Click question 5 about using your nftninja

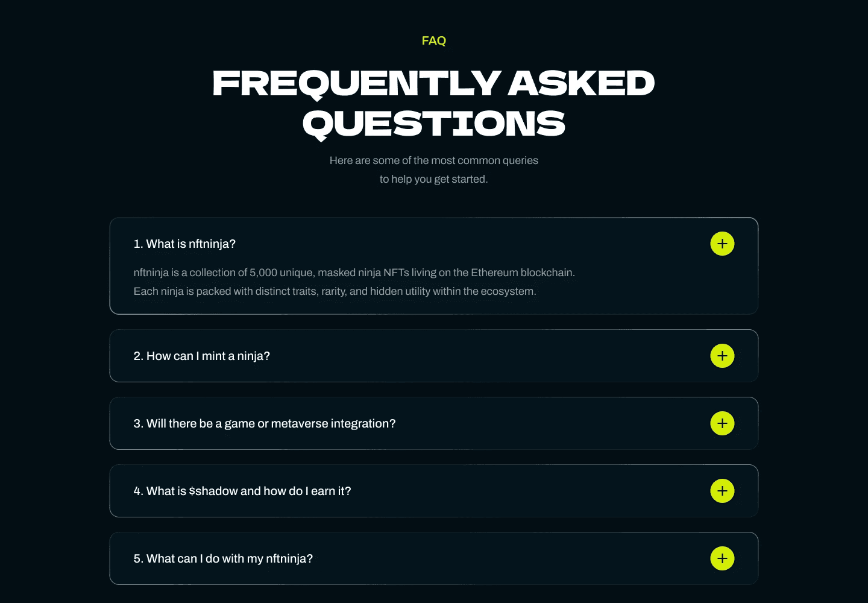pyautogui.click(x=223, y=558)
